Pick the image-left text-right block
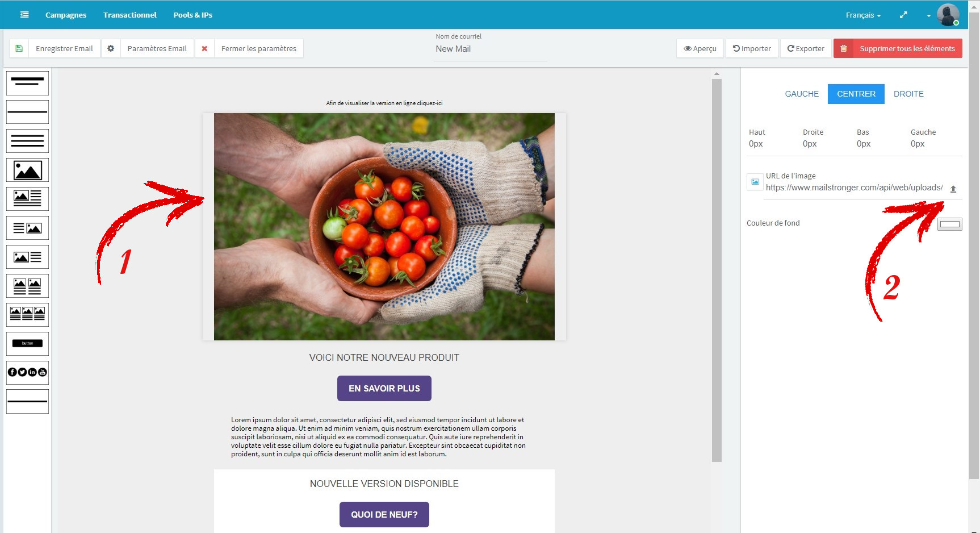The height and width of the screenshot is (533, 980). pos(27,257)
